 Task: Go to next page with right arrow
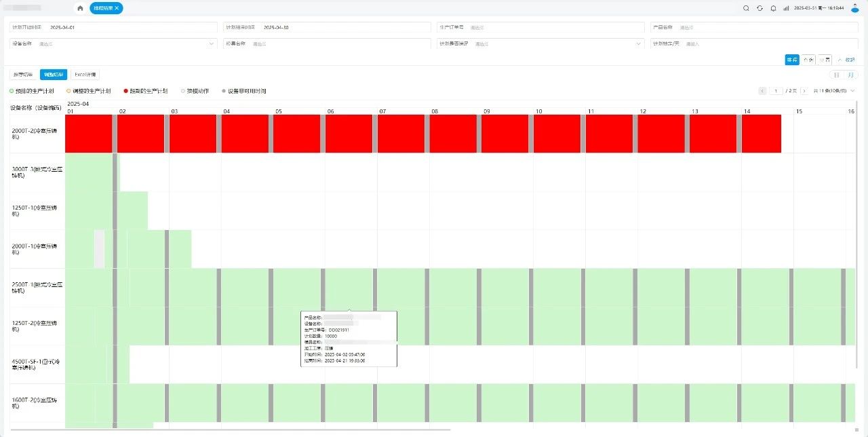(804, 91)
